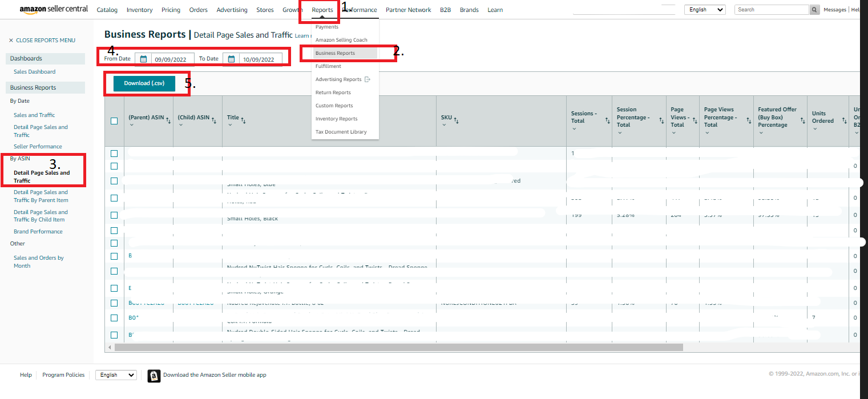
Task: Open the English language dropdown in header
Action: pos(705,10)
